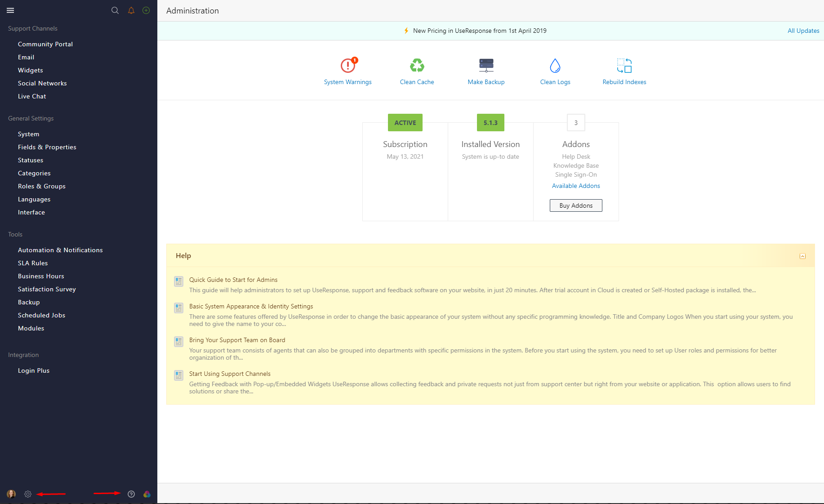The height and width of the screenshot is (504, 824).
Task: Click the Buy Addons button
Action: pyautogui.click(x=576, y=205)
